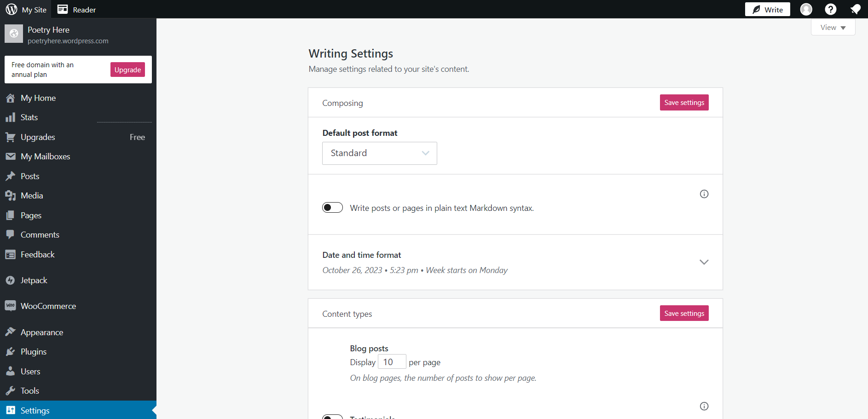Click the My Site link
Screen dimensions: 868x419
click(27, 9)
